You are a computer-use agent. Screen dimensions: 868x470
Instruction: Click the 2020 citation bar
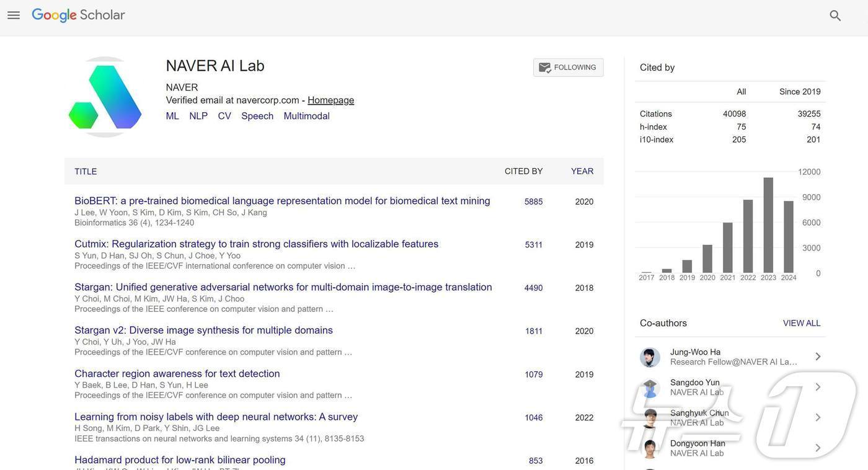click(x=707, y=259)
